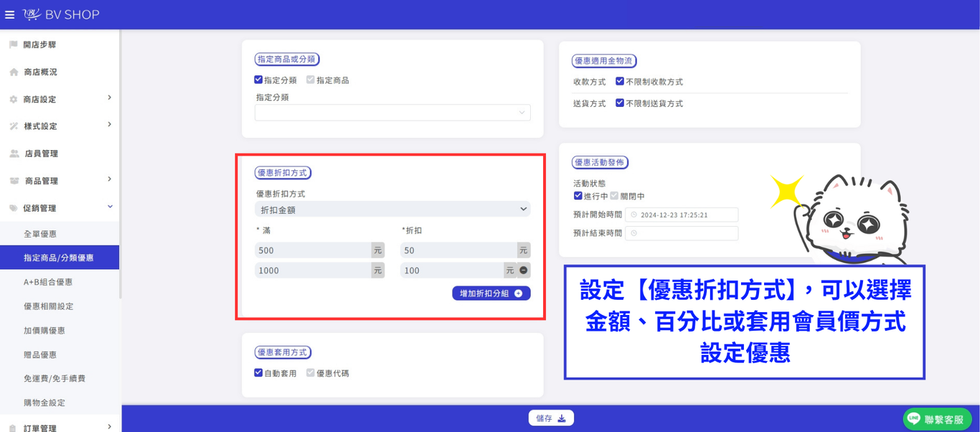Click the clock icon in 預計結束時間 field
Screen dimensions: 980x432
pyautogui.click(x=633, y=233)
